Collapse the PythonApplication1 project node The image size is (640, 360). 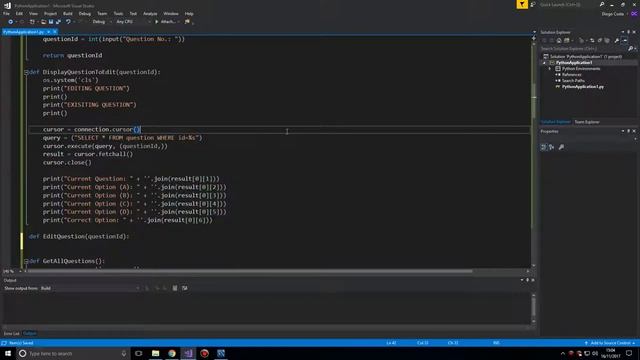pos(544,63)
